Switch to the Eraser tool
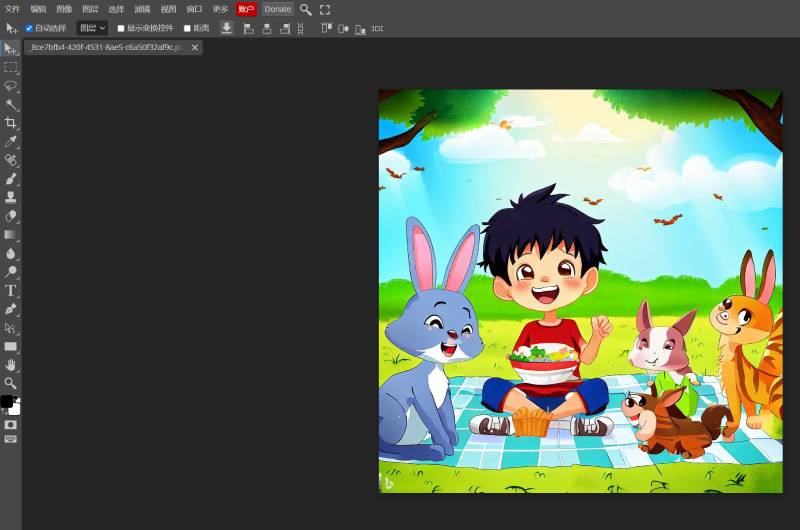 click(11, 216)
